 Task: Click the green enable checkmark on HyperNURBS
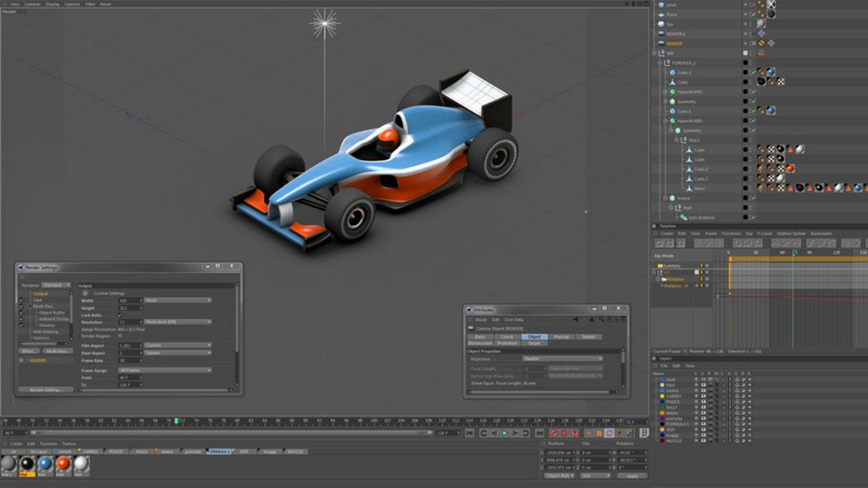(x=754, y=92)
